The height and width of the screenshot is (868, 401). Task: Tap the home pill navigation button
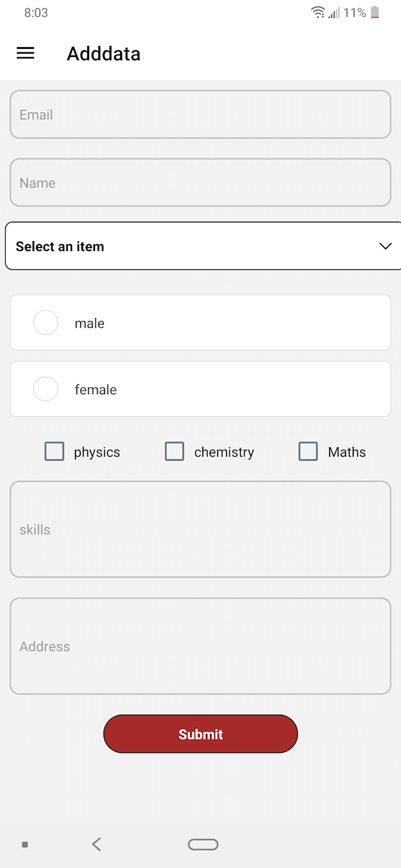point(203,844)
